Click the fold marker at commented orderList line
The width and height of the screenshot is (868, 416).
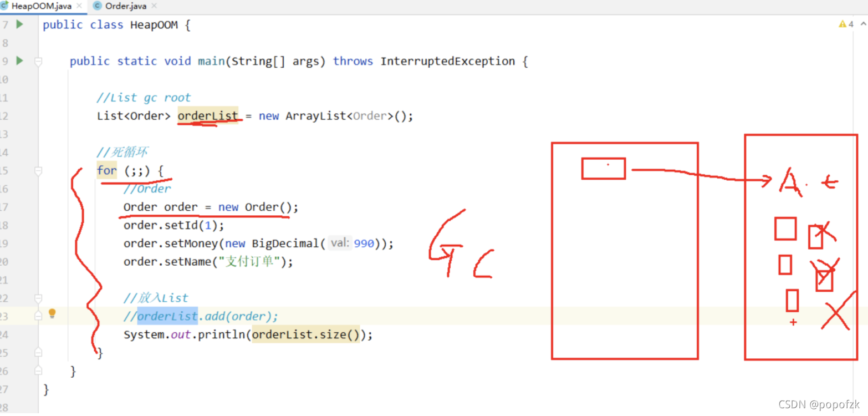coord(38,316)
